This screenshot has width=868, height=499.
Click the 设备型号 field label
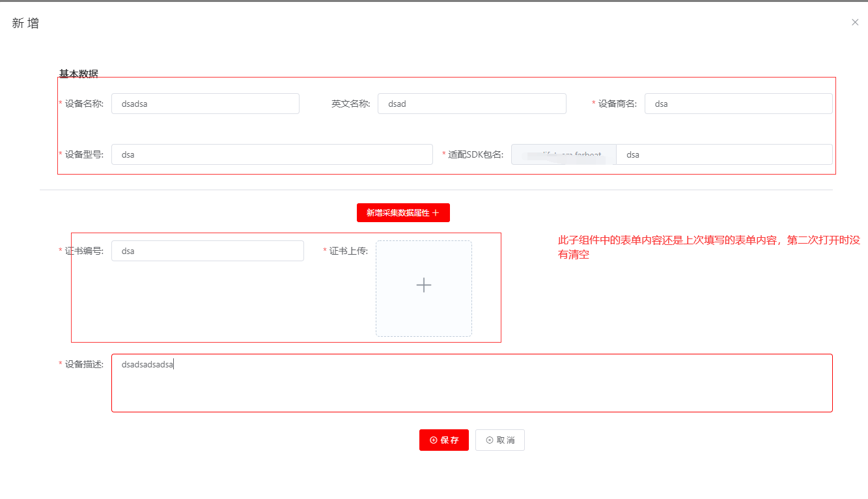coord(84,154)
